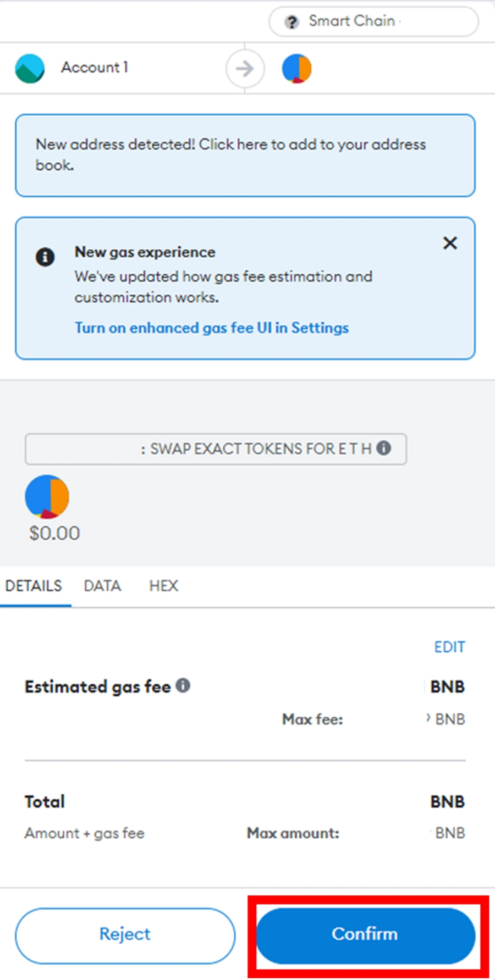Dismiss the New gas experience notice
Image resolution: width=495 pixels, height=980 pixels.
[x=450, y=243]
